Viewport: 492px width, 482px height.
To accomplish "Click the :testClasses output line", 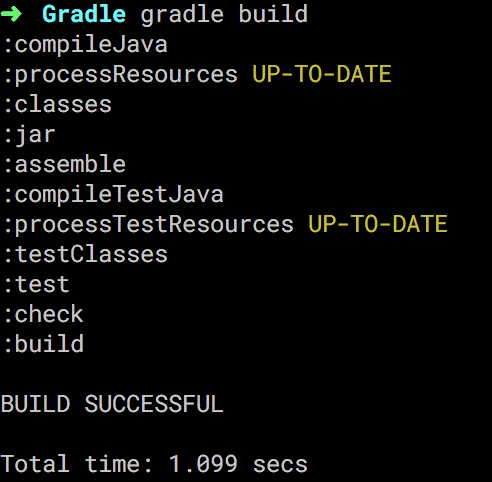I will coord(86,254).
